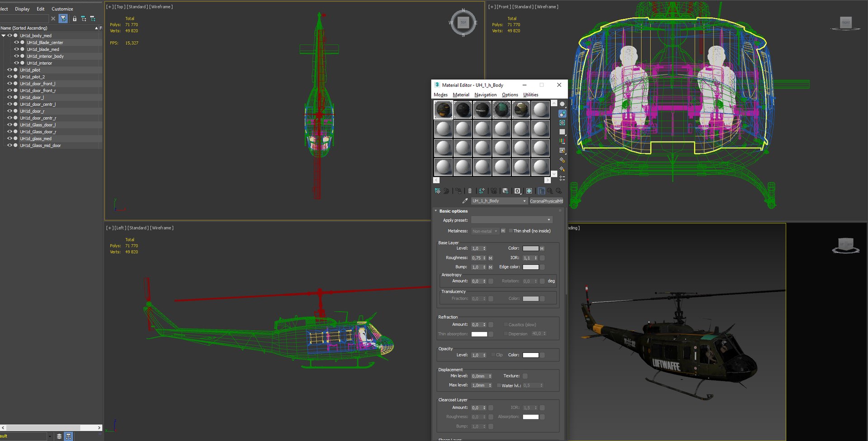Click Put to Library save icon
Screen dimensions: 868x441
click(x=505, y=191)
